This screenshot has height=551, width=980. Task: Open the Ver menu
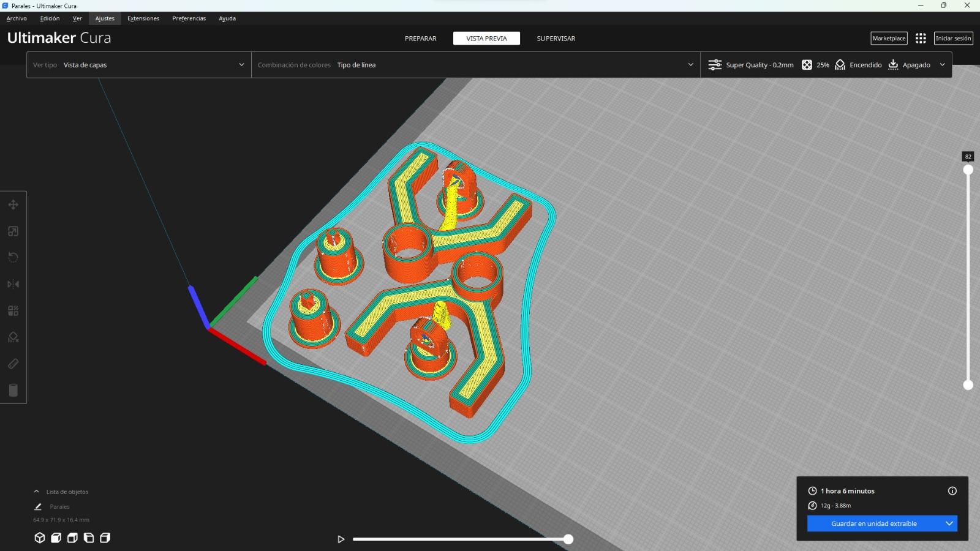point(77,18)
